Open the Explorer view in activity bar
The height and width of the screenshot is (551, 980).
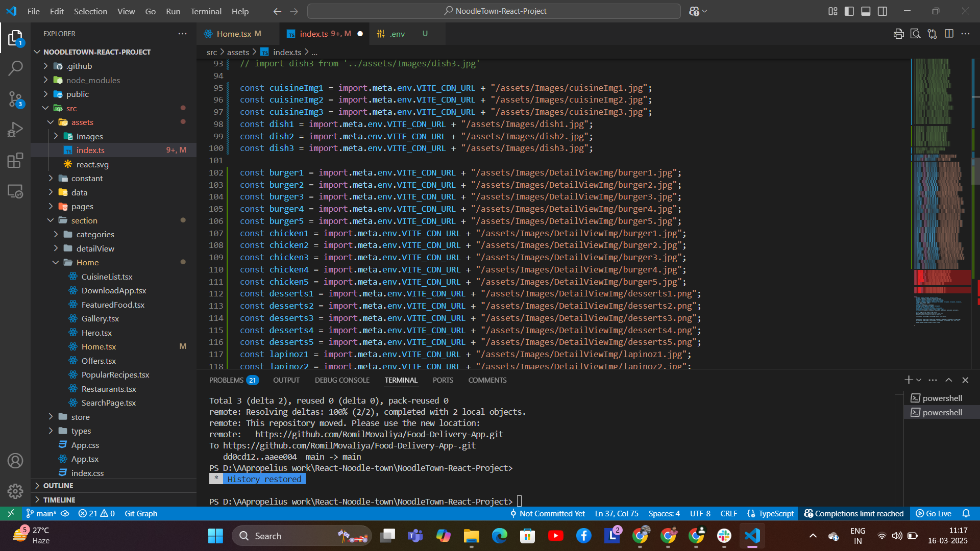click(15, 38)
